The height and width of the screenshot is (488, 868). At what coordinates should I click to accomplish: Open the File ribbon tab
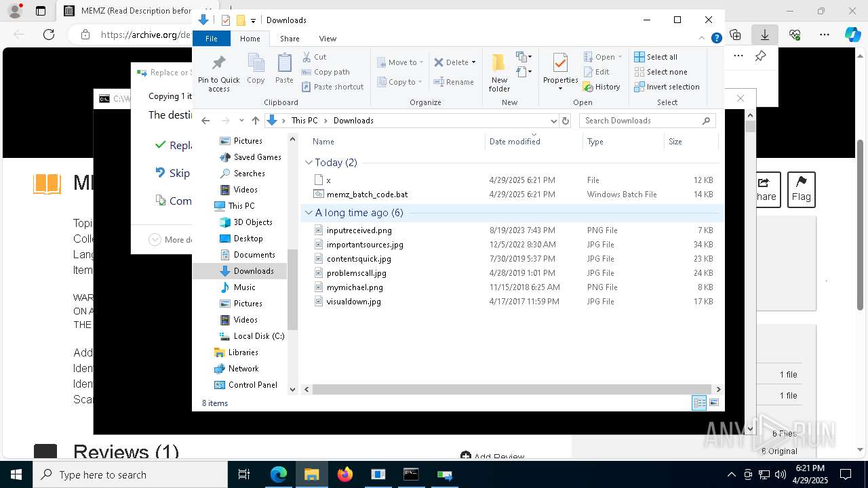pyautogui.click(x=212, y=39)
